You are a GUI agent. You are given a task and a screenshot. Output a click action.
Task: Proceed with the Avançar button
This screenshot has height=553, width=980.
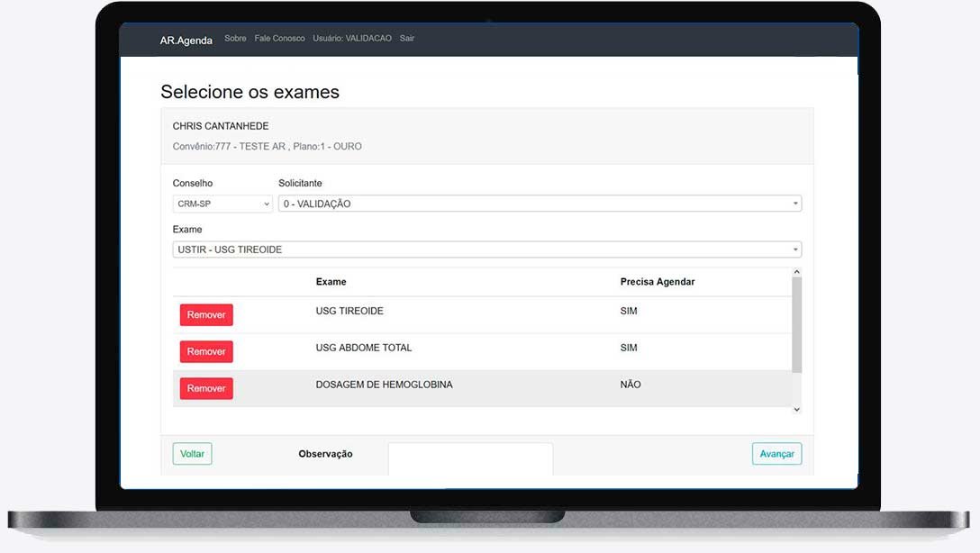(776, 454)
